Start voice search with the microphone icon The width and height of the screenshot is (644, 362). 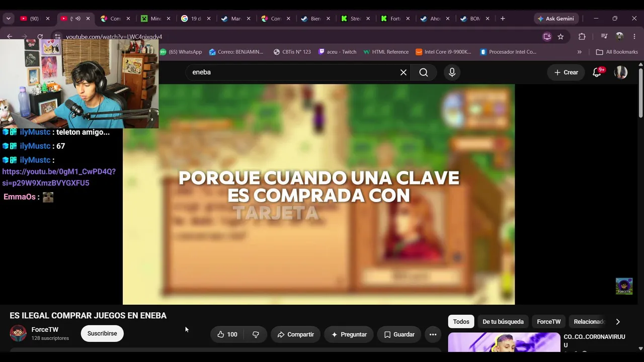point(452,72)
